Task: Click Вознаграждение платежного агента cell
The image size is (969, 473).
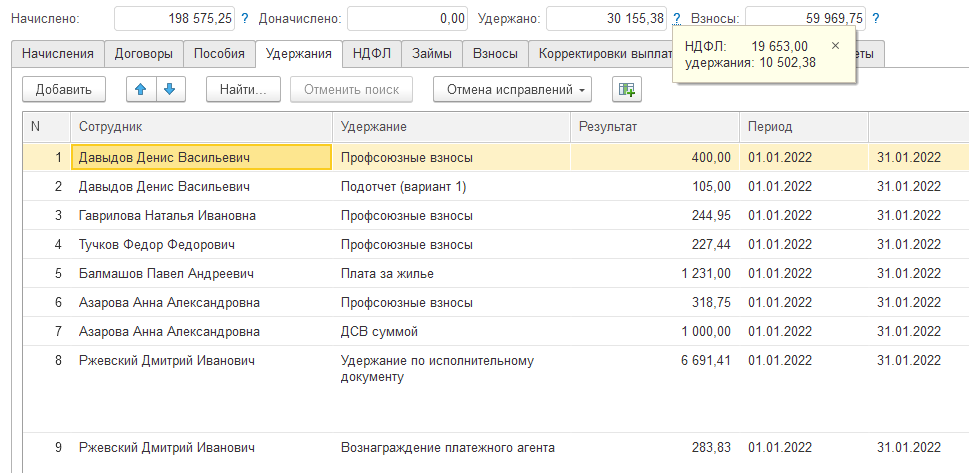Action: [451, 448]
